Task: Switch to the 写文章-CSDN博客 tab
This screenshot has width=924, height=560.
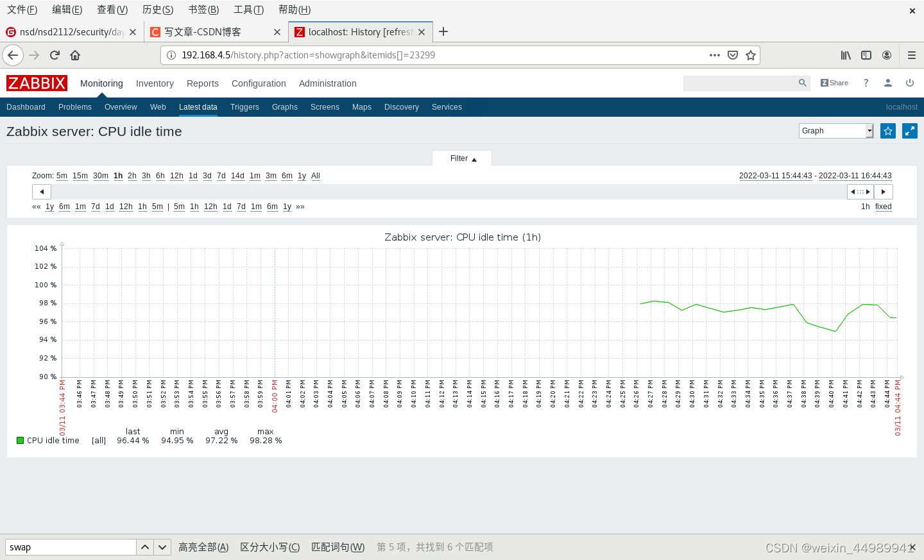Action: pyautogui.click(x=216, y=32)
